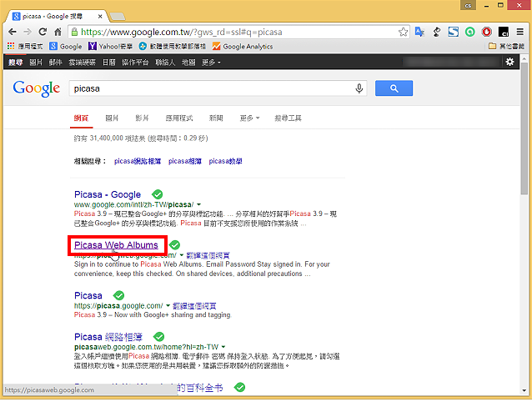Open the home page icon
Viewport: 532px width, 402px height.
coord(58,32)
